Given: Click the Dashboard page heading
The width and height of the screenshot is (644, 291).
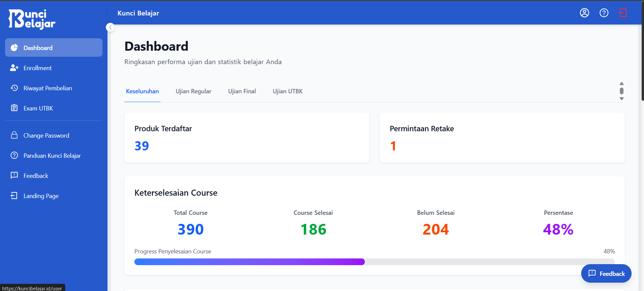Looking at the screenshot, I should [x=157, y=46].
